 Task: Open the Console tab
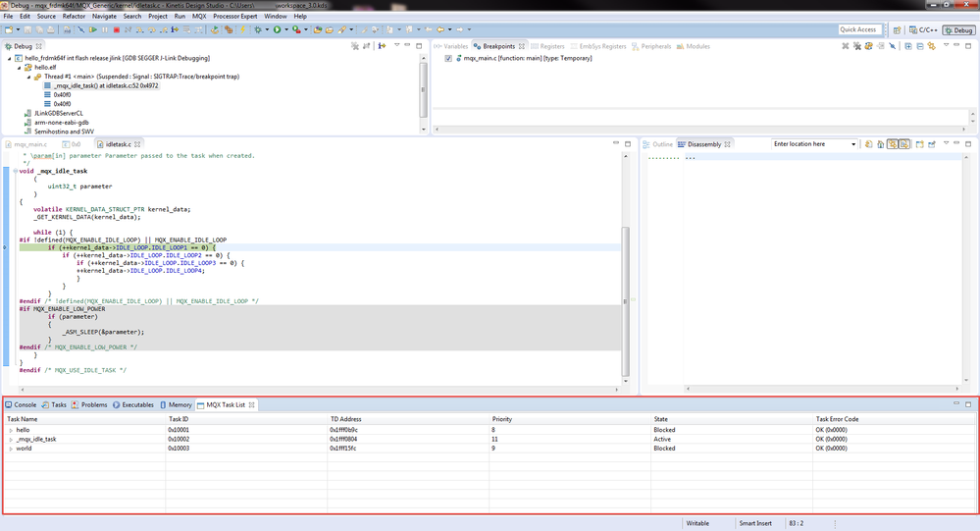(x=21, y=404)
